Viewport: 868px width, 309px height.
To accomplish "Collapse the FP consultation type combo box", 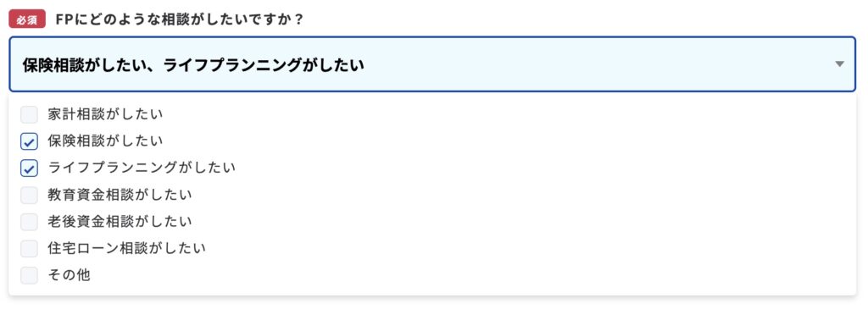I will tap(432, 64).
